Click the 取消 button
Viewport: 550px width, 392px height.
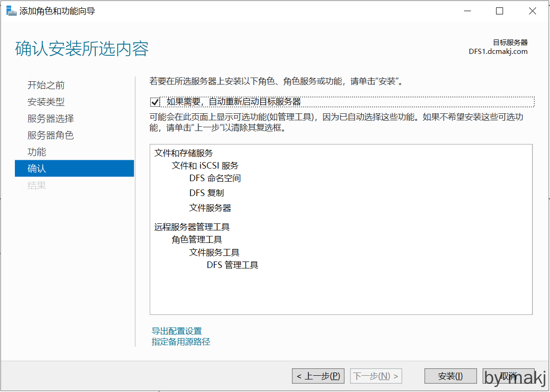(x=508, y=376)
